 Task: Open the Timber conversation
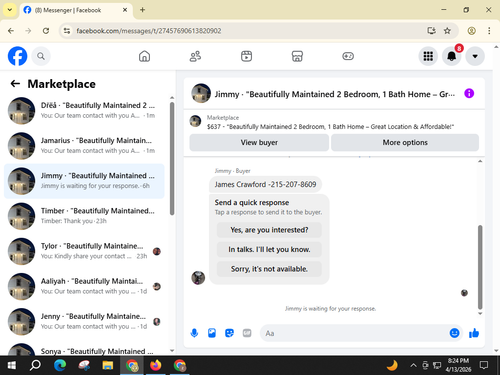[x=84, y=216]
